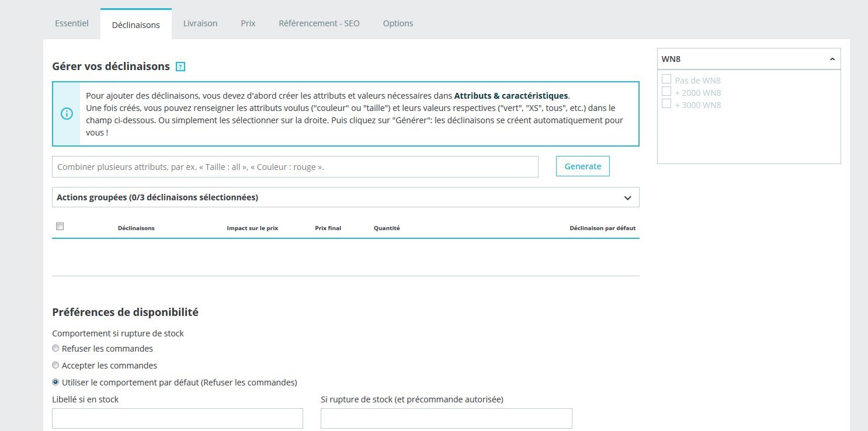Go to the Prix tab

248,23
